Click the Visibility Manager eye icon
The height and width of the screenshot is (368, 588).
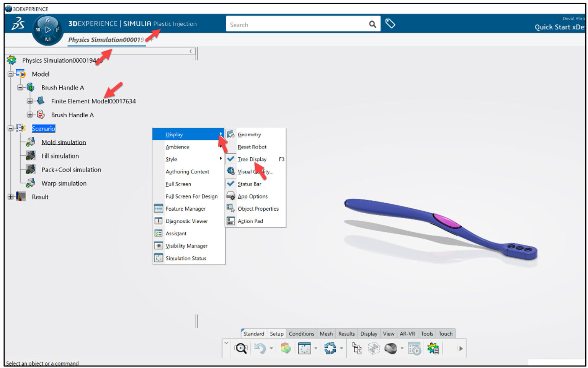[x=158, y=245]
